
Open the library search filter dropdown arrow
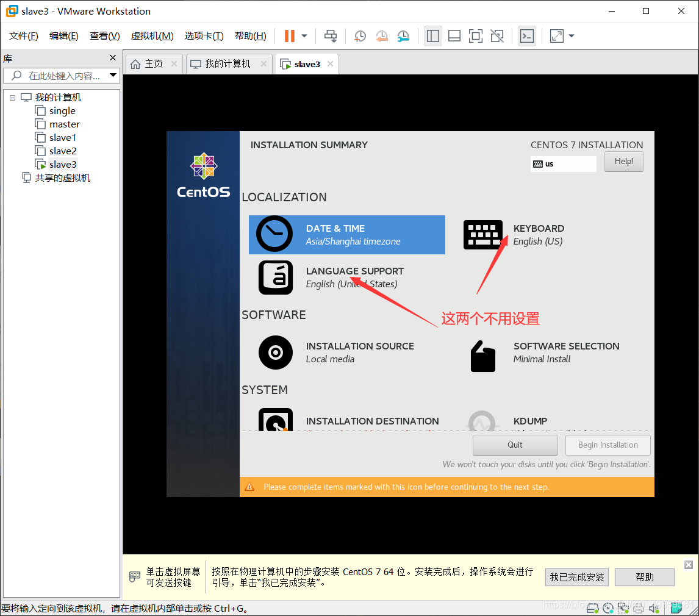(x=113, y=76)
